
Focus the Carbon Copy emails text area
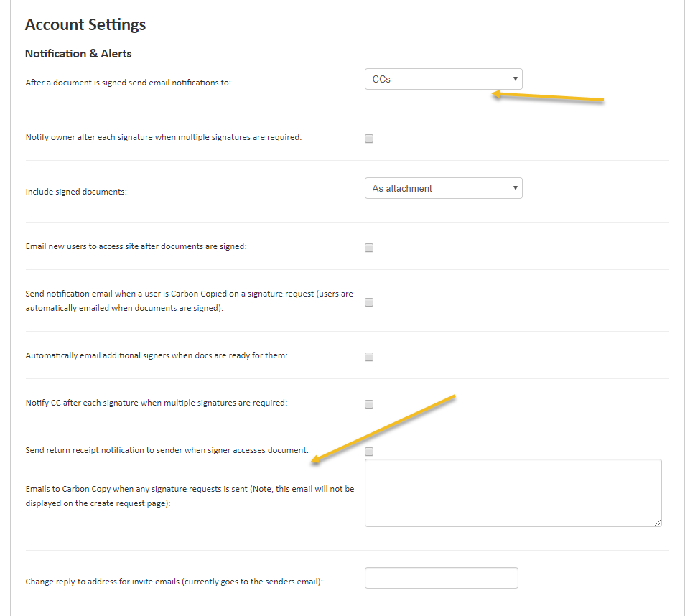click(x=513, y=493)
